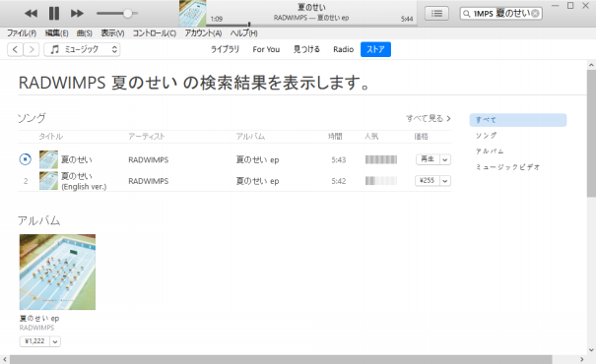The height and width of the screenshot is (364, 596).
Task: Expand dropdown arrow next to ¥255 button
Action: coord(445,181)
